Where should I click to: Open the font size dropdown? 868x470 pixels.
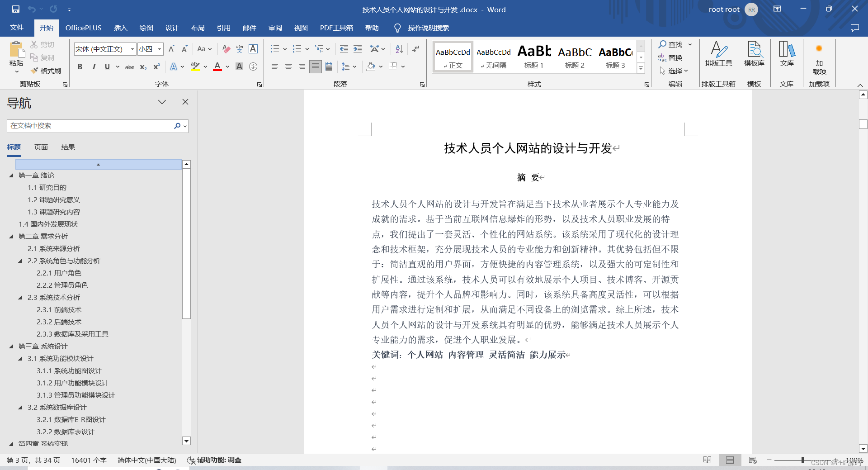coord(160,49)
